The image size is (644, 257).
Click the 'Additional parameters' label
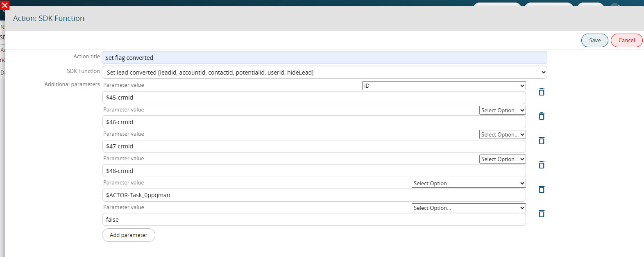tap(72, 84)
